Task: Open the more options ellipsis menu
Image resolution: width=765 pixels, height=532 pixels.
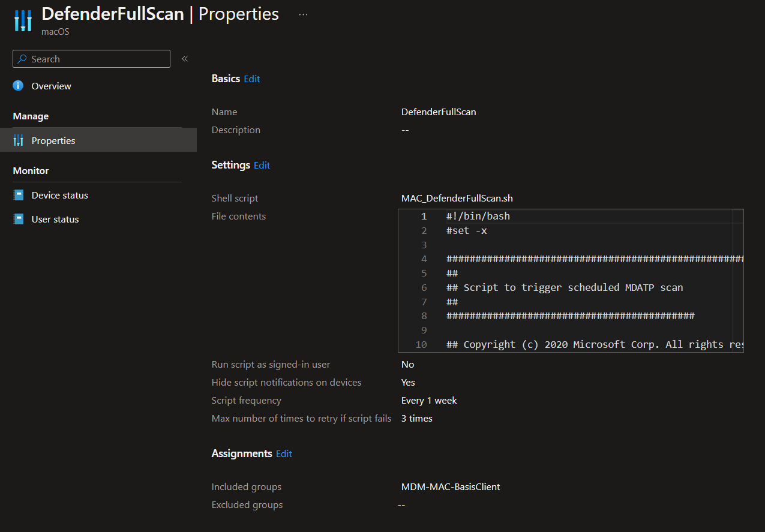Action: tap(303, 14)
